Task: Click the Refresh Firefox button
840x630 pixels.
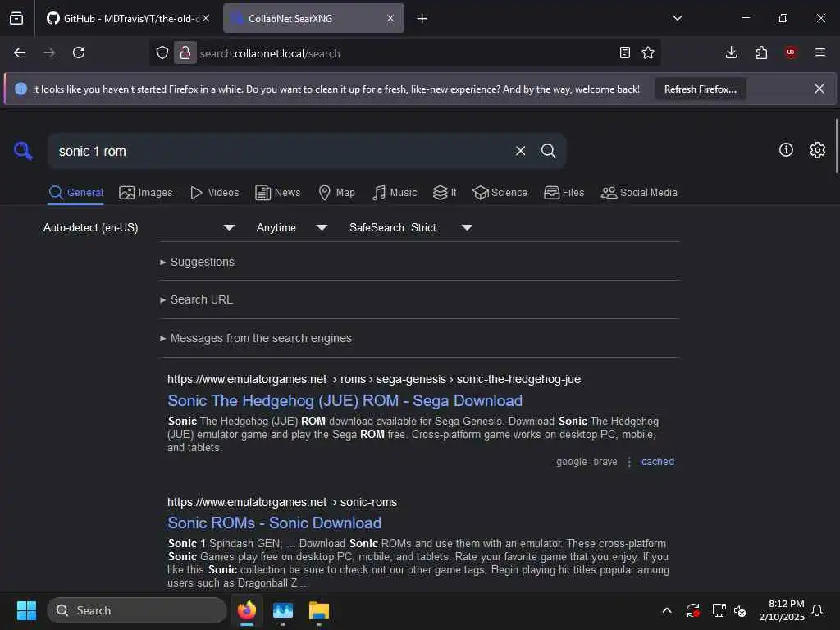Action: [x=701, y=89]
